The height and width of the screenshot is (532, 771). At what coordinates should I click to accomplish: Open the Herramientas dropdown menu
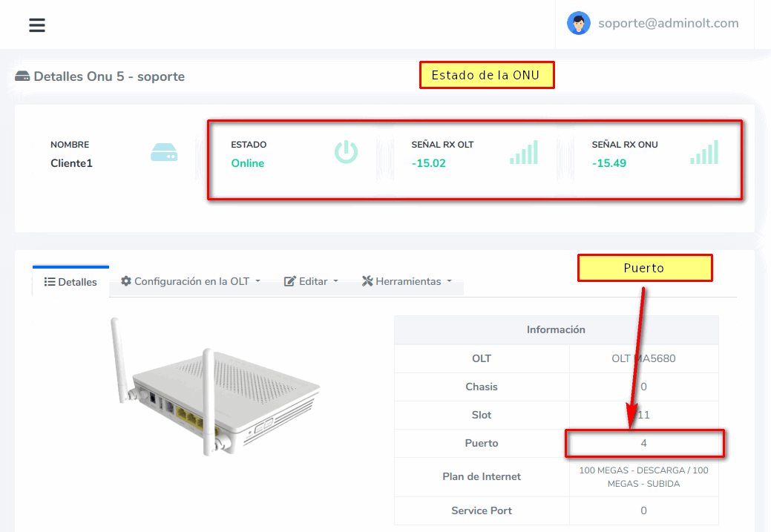[x=407, y=281]
